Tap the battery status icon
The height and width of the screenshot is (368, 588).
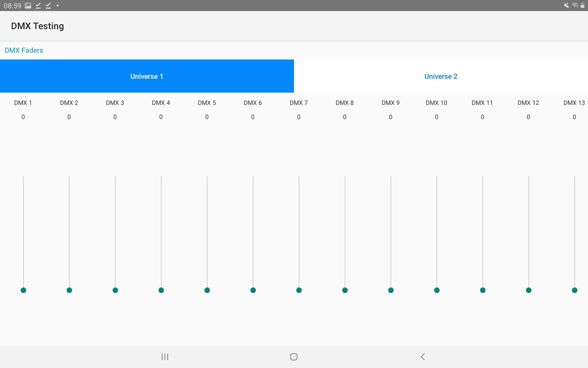(x=582, y=6)
